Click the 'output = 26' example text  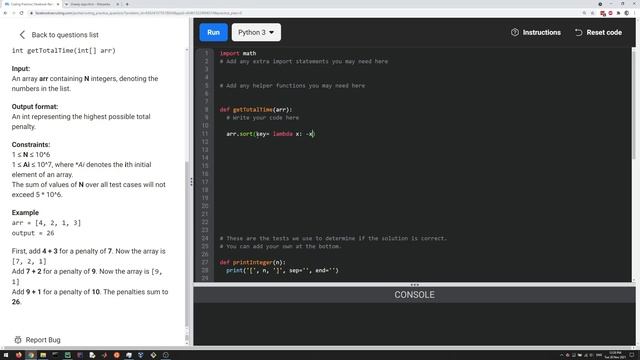[33, 233]
